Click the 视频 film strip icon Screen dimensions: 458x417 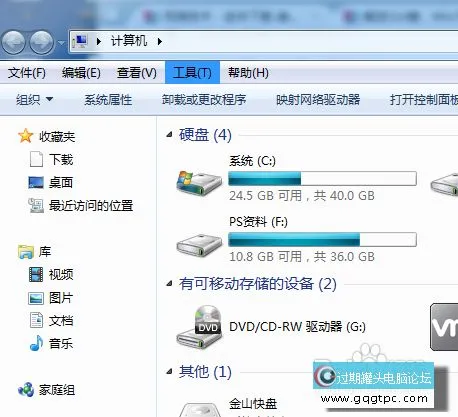click(x=36, y=274)
